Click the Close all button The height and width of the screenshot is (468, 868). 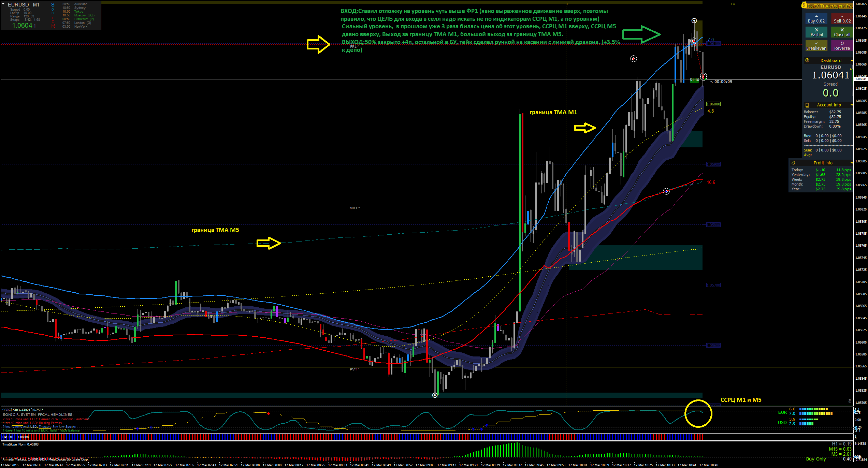point(842,32)
